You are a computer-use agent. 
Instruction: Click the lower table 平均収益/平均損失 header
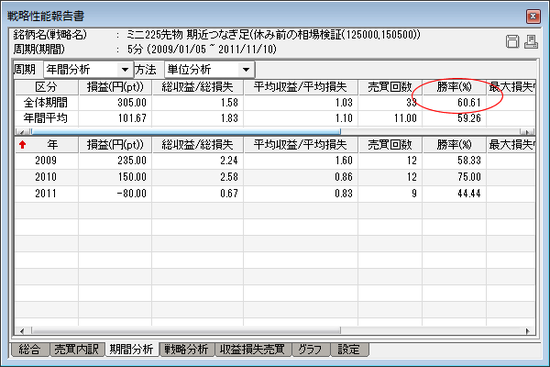pos(301,145)
